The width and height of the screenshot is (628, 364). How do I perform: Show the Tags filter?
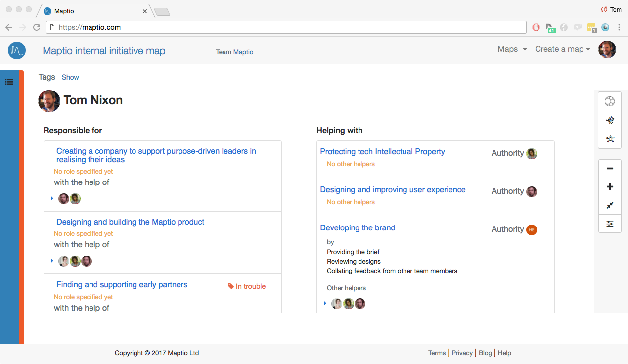(x=70, y=77)
